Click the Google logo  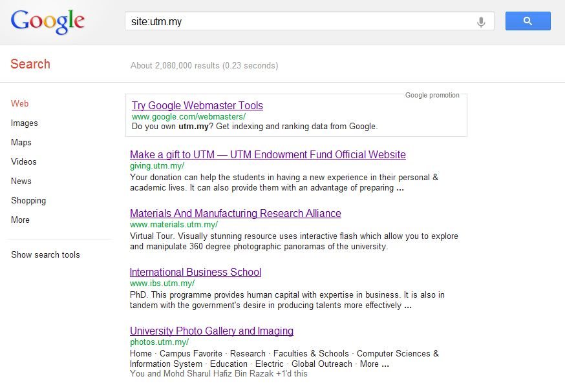(48, 22)
